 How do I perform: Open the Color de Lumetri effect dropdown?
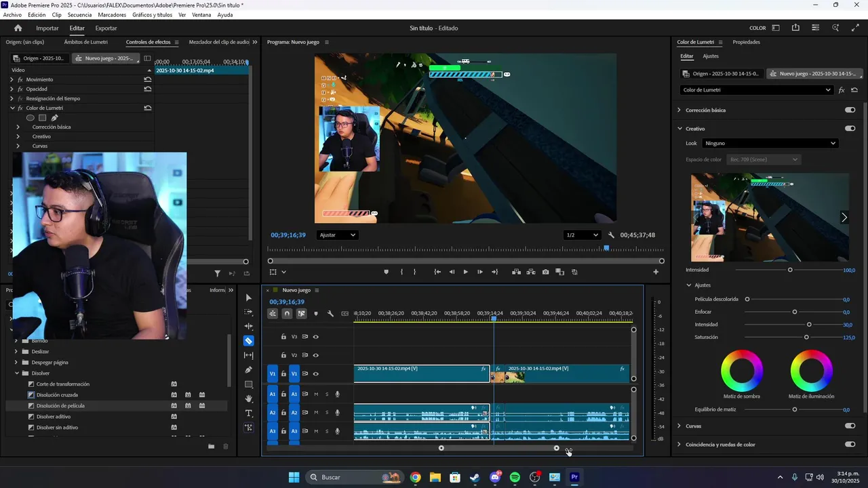(757, 90)
